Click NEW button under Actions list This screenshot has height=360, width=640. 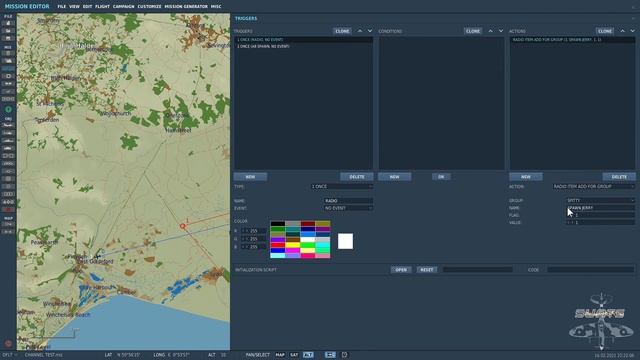tap(526, 177)
